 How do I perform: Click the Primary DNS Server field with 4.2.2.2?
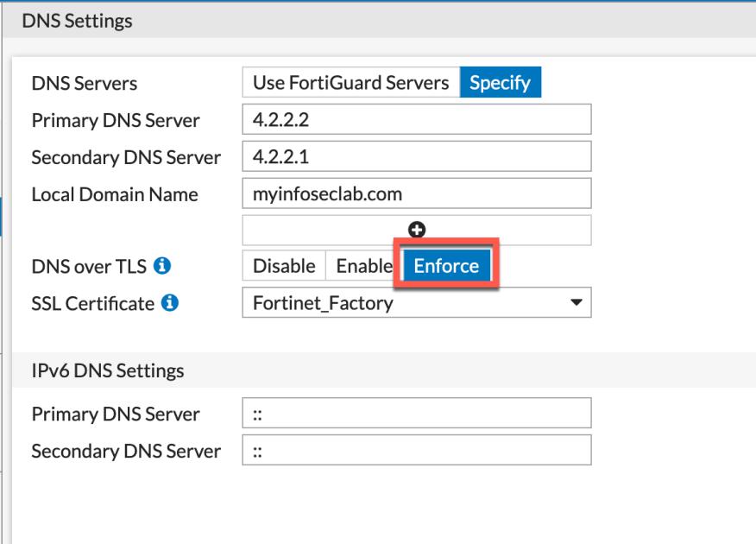click(x=417, y=120)
